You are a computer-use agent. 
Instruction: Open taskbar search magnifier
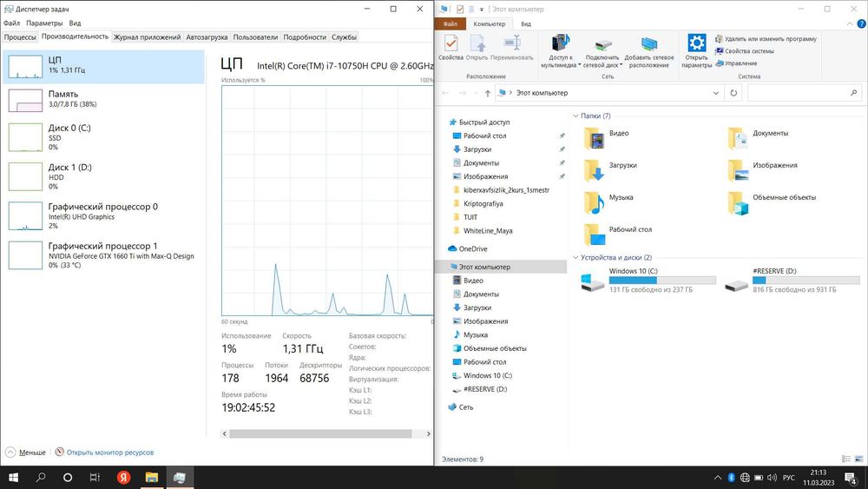point(41,478)
